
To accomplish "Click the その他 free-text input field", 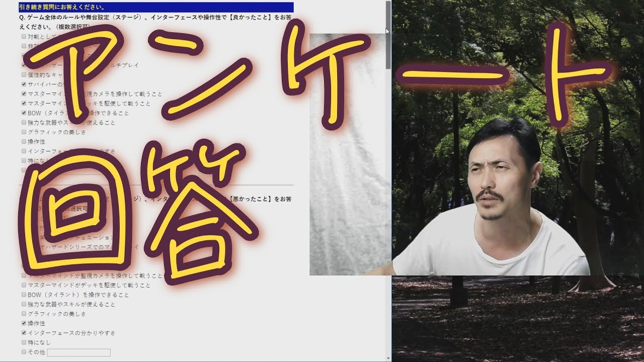I will [78, 352].
